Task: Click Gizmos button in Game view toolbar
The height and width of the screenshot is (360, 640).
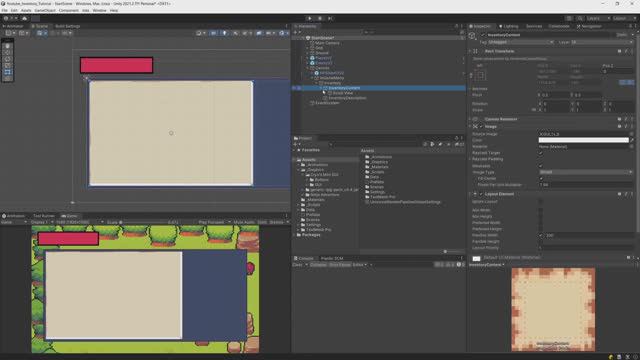Action: 277,222
